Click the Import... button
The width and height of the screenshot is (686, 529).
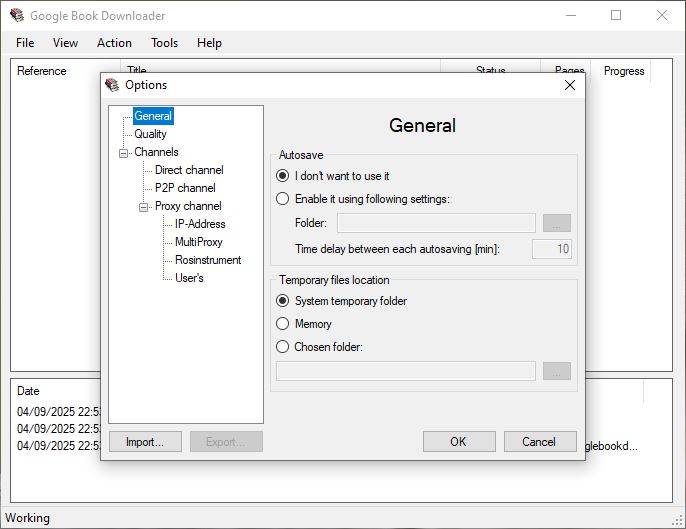145,442
